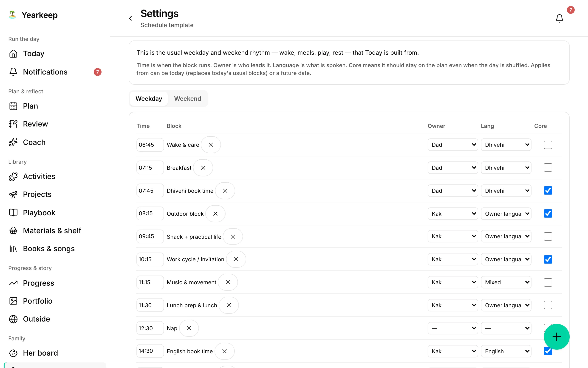
Task: Enable Core for Music & movement
Action: (548, 282)
